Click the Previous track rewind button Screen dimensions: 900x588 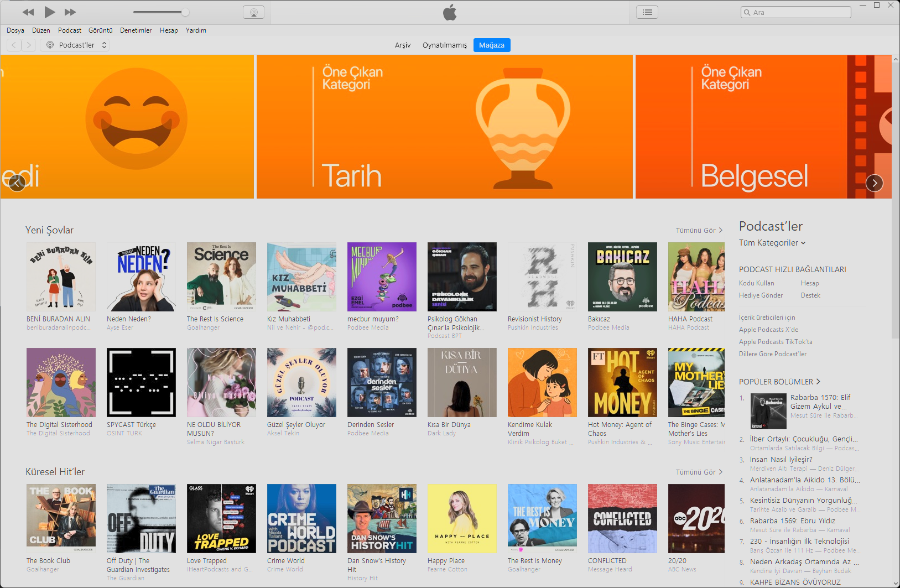coord(28,12)
